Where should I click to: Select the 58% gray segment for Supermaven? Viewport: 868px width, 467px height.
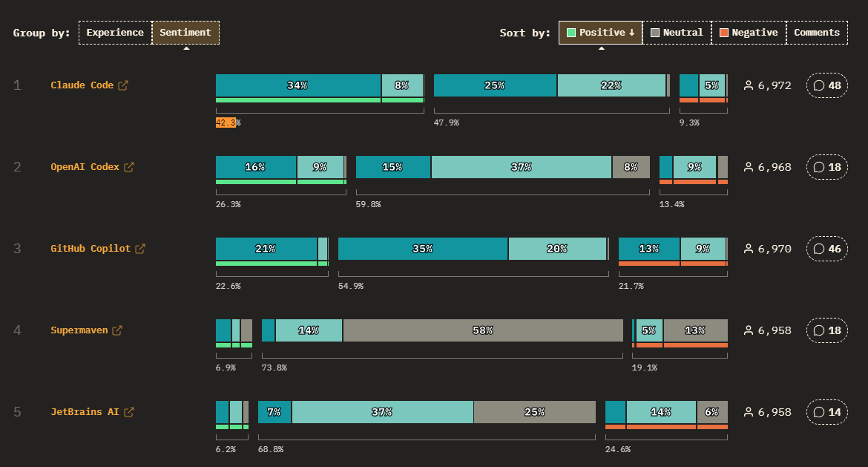(483, 330)
